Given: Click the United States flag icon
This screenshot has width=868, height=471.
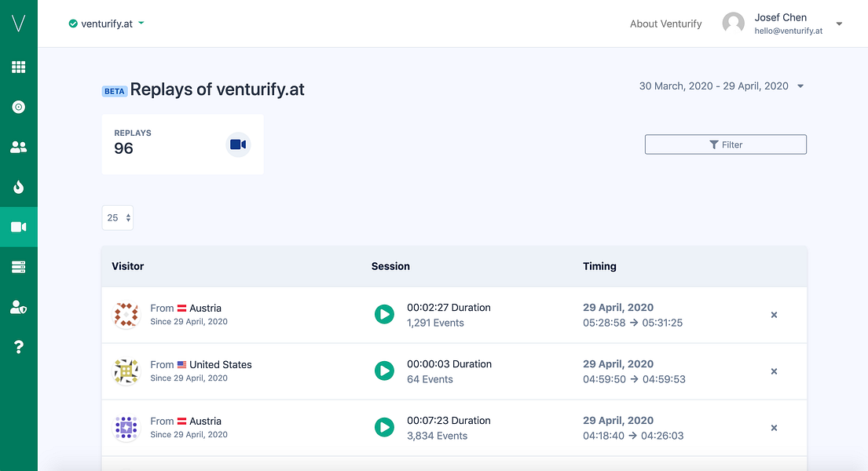Looking at the screenshot, I should pyautogui.click(x=181, y=365).
